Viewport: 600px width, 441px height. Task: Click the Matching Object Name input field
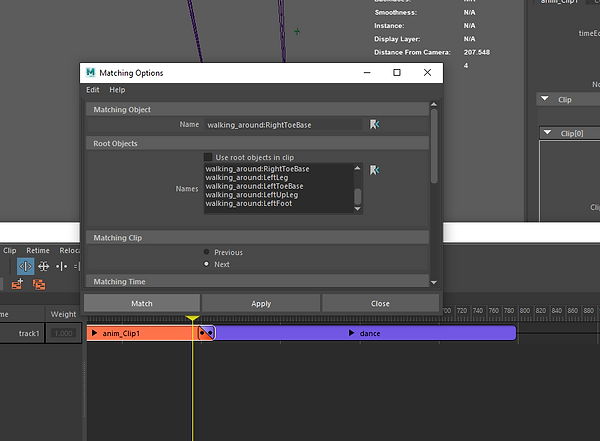tap(283, 125)
